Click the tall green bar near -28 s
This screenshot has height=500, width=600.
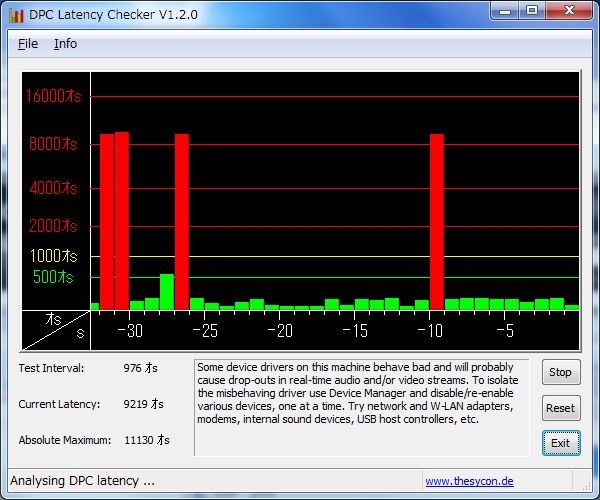(x=167, y=292)
